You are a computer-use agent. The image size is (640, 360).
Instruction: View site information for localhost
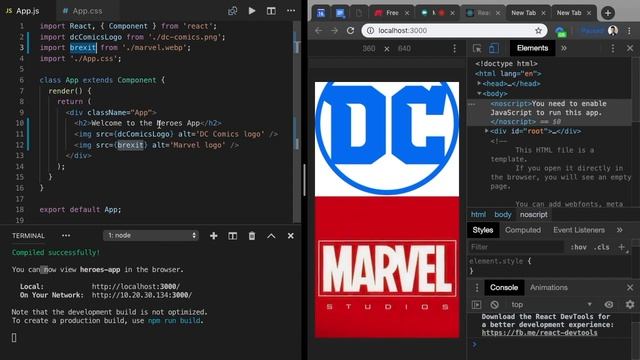[370, 31]
